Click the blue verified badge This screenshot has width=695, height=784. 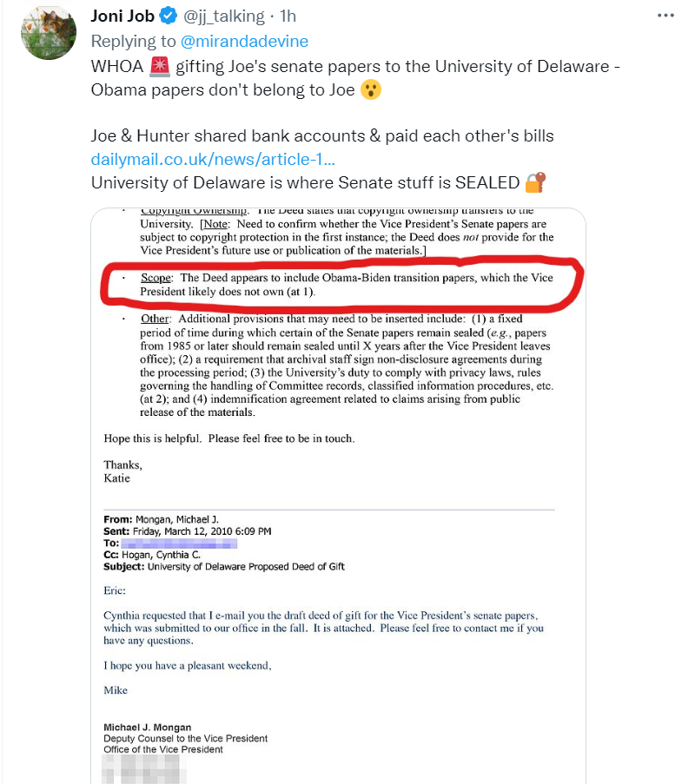point(169,16)
